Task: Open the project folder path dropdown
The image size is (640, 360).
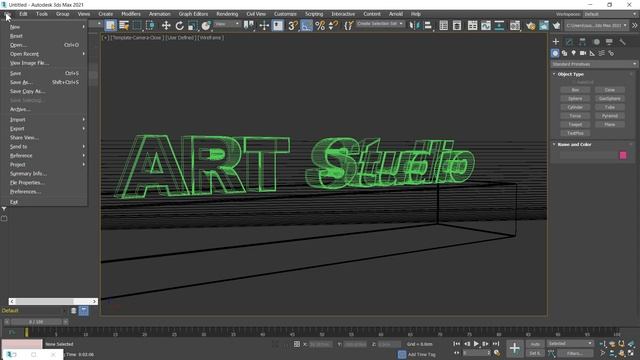Action: tap(596, 25)
